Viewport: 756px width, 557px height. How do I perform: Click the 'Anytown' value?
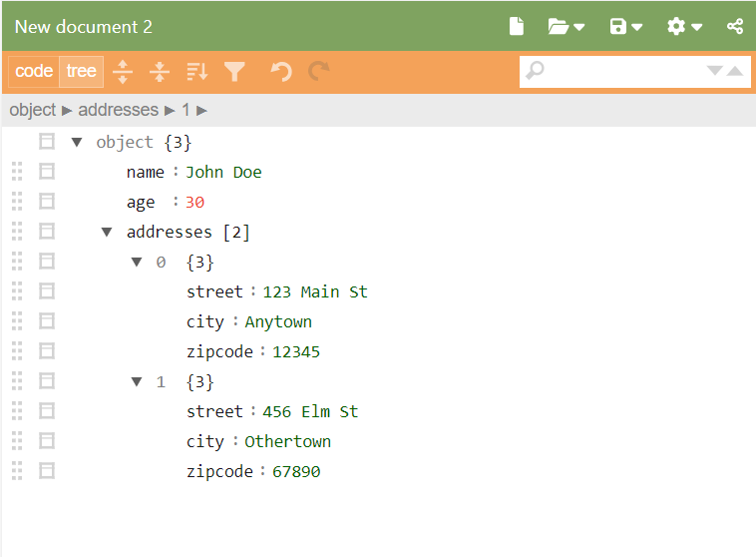278,322
